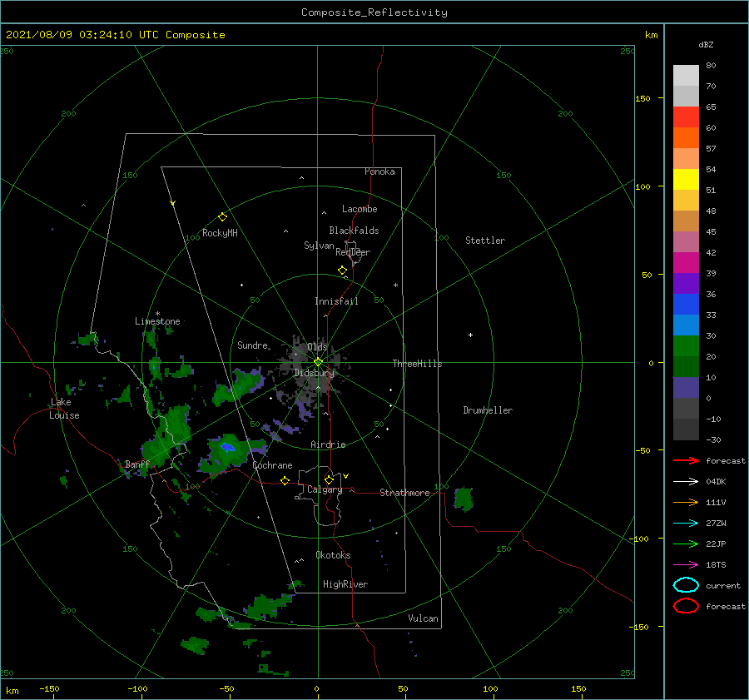Click the orange 111V arrow icon
Viewport: 749px width, 700px height.
pyautogui.click(x=686, y=502)
